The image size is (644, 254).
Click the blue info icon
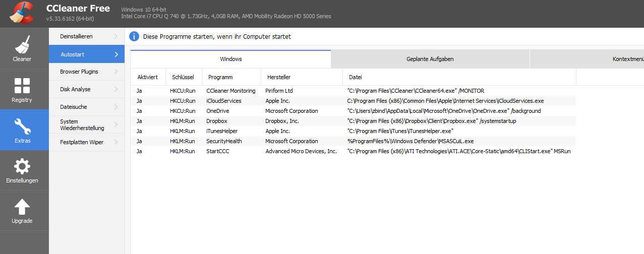click(134, 36)
